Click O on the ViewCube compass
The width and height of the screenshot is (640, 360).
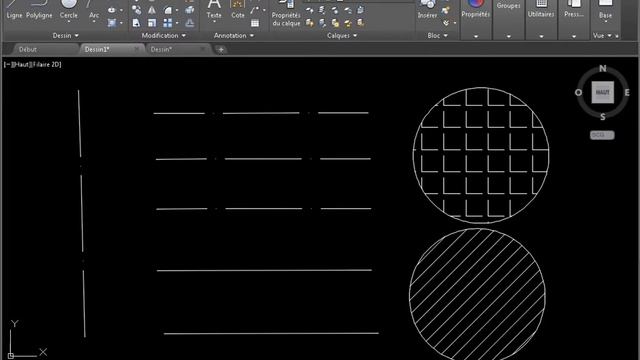tap(578, 93)
